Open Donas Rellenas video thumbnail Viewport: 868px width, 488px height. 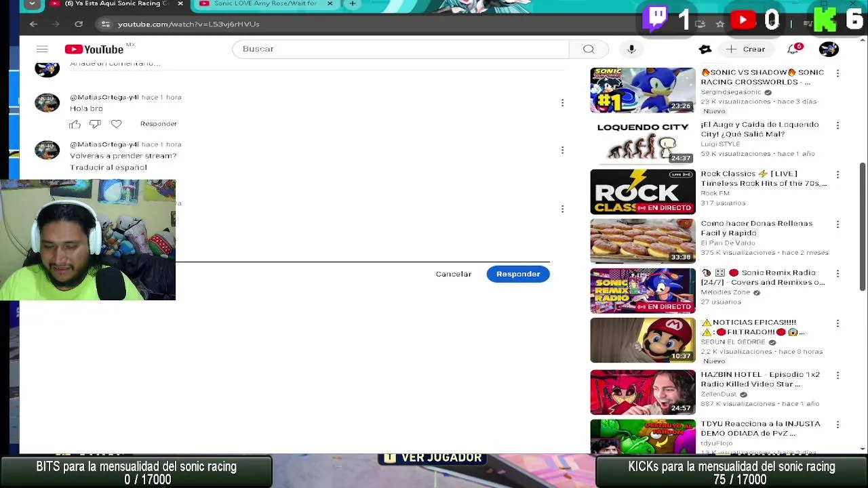coord(643,241)
